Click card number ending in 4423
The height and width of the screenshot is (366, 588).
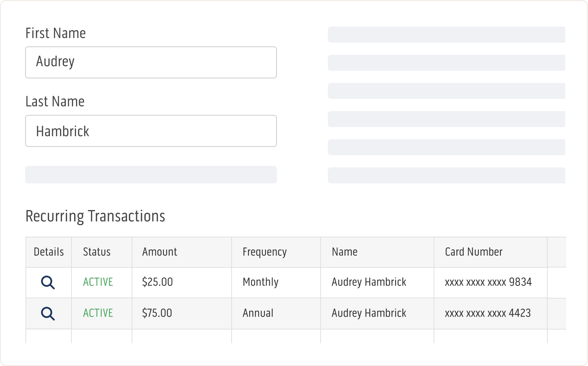pyautogui.click(x=488, y=313)
